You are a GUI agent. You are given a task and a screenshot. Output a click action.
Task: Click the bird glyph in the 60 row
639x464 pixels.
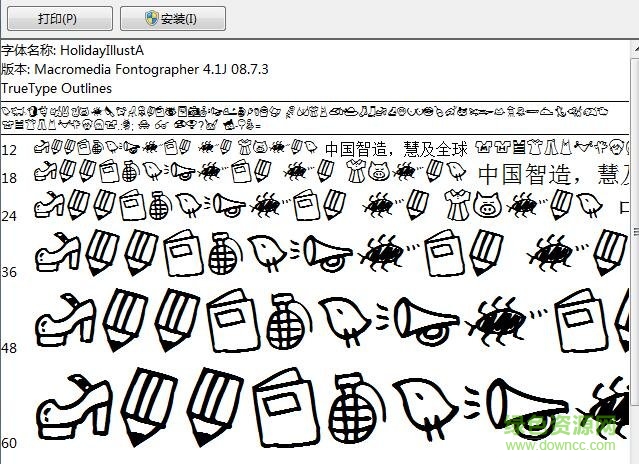(x=427, y=409)
